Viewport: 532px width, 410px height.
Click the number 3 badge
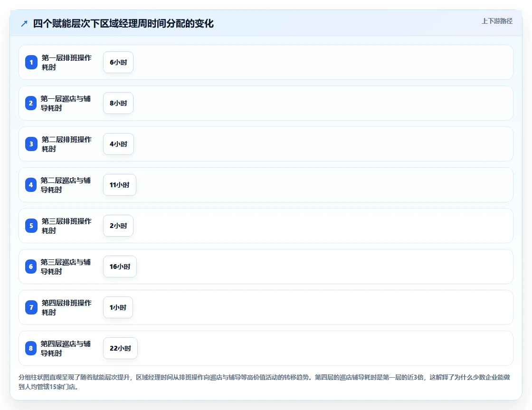31,144
